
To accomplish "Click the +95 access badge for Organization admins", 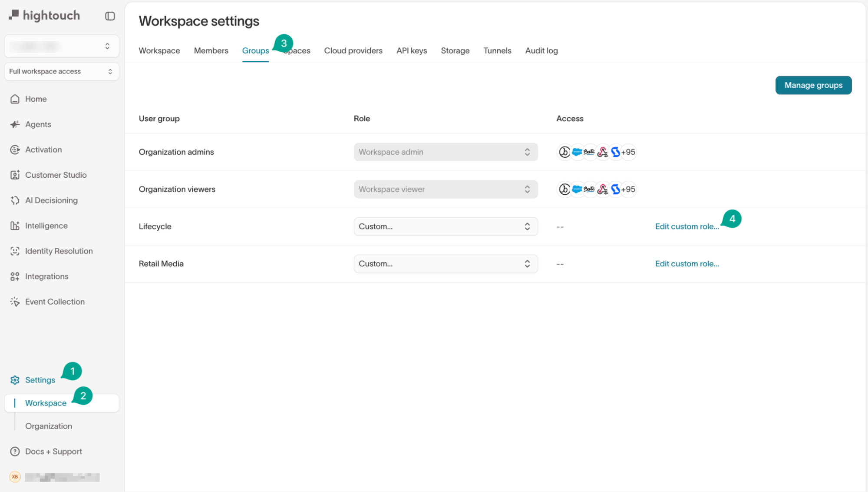I will (x=628, y=152).
